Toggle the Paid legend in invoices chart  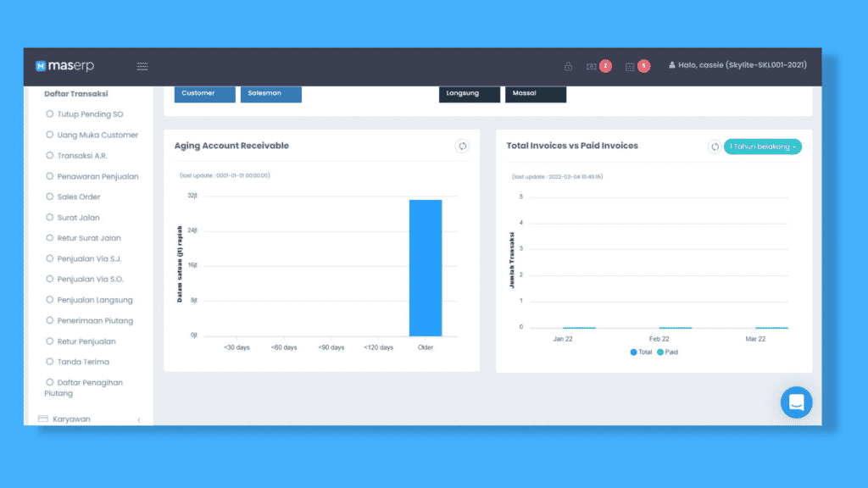click(x=670, y=352)
